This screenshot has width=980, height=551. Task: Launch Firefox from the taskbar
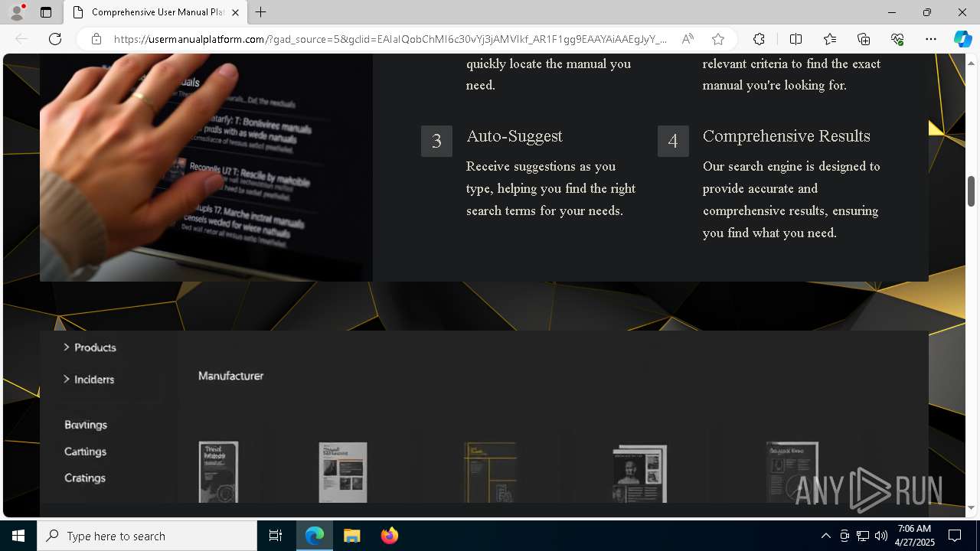point(389,536)
